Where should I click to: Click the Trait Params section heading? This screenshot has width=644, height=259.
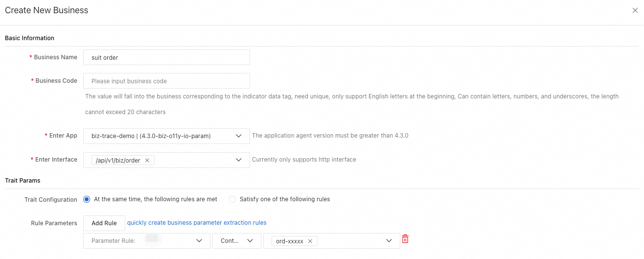[x=23, y=181]
